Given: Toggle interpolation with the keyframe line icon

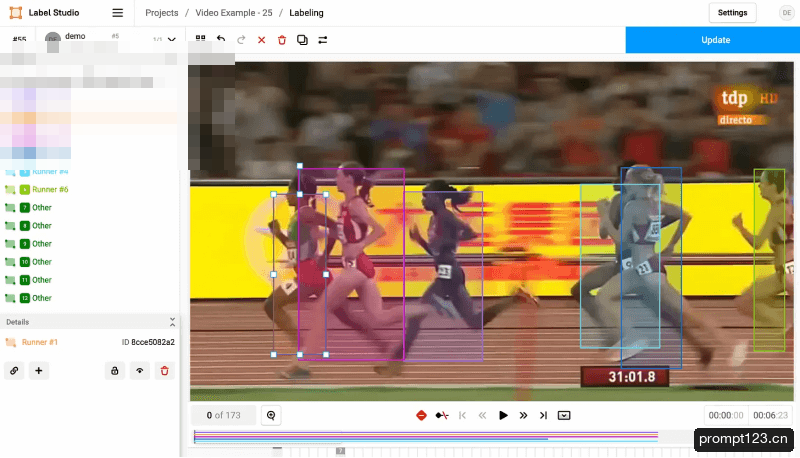Looking at the screenshot, I should tap(442, 415).
